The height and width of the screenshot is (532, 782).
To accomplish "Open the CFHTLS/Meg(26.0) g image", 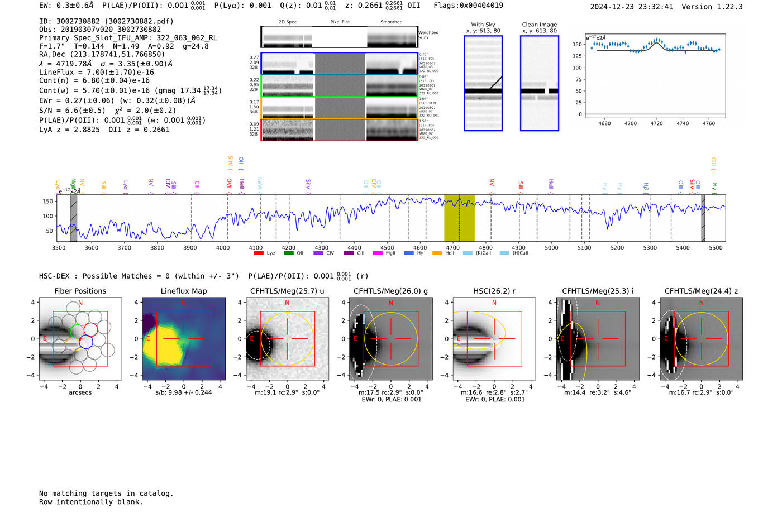I will [391, 338].
